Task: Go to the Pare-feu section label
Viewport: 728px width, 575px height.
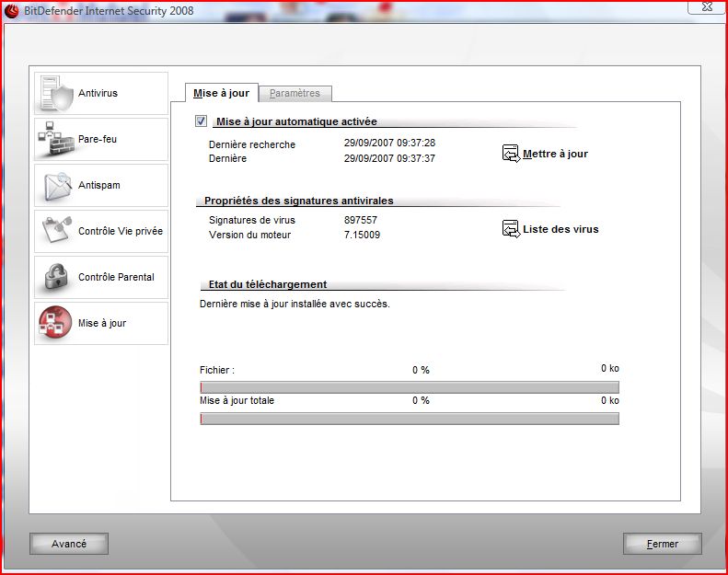Action: click(98, 139)
